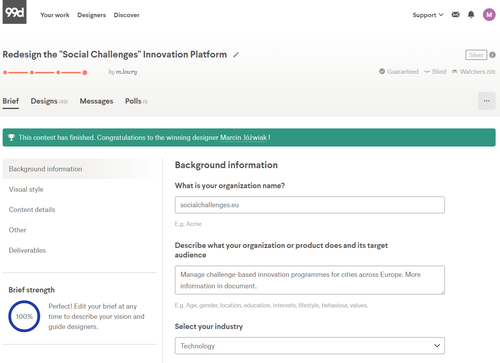500x363 pixels.
Task: Focus the organization name input field
Action: [x=310, y=205]
